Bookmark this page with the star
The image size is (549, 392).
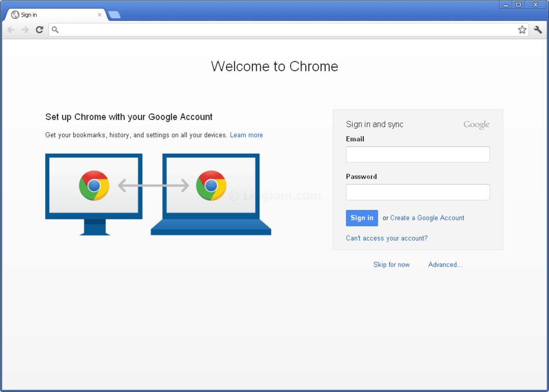coord(522,29)
